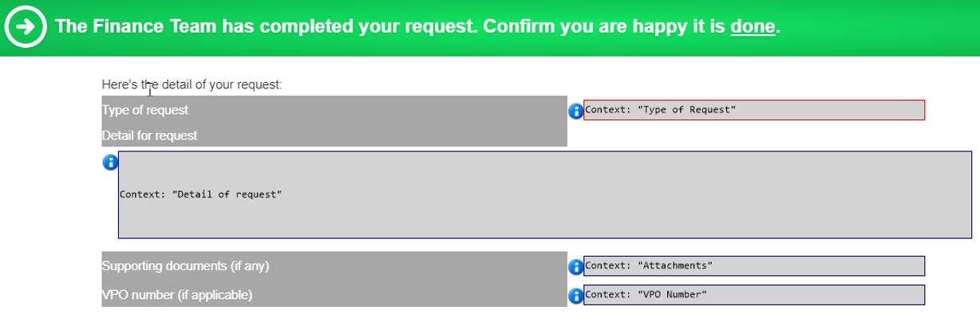Viewport: 980px width, 318px height.
Task: Click the 'Type of request' label
Action: [x=145, y=110]
